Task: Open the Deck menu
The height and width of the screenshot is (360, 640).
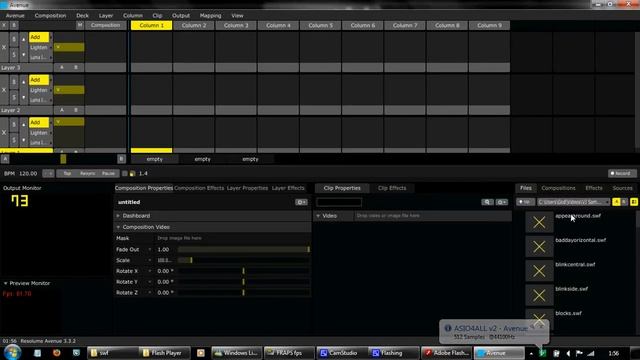Action: point(82,16)
